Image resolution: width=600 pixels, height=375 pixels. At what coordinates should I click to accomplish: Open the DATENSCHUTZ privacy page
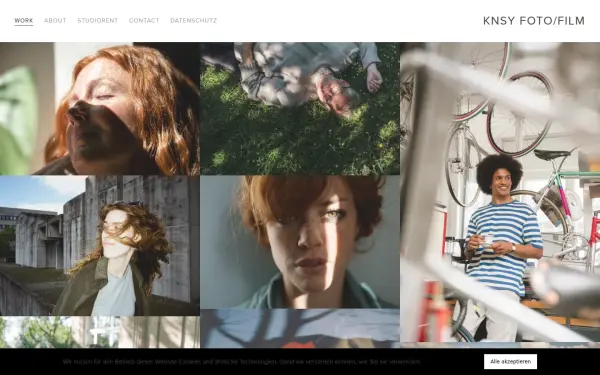click(194, 21)
